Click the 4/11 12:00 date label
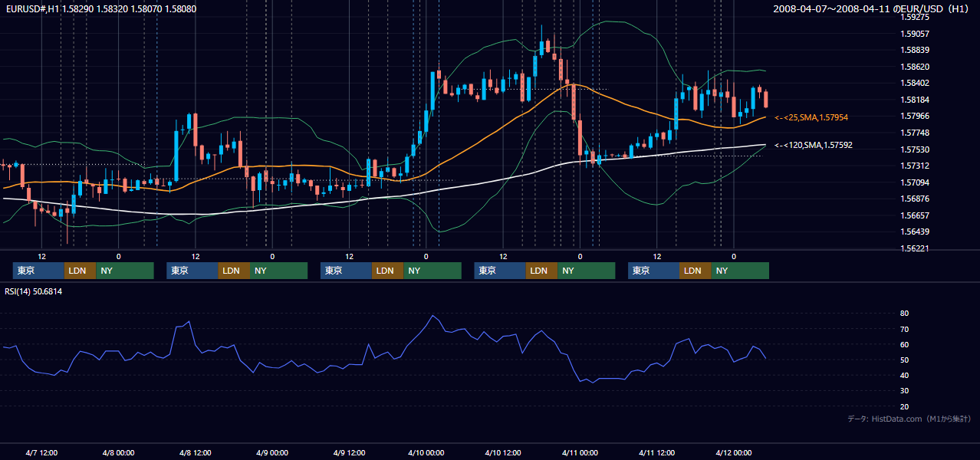Screen dimensions: 980x460 point(656,452)
